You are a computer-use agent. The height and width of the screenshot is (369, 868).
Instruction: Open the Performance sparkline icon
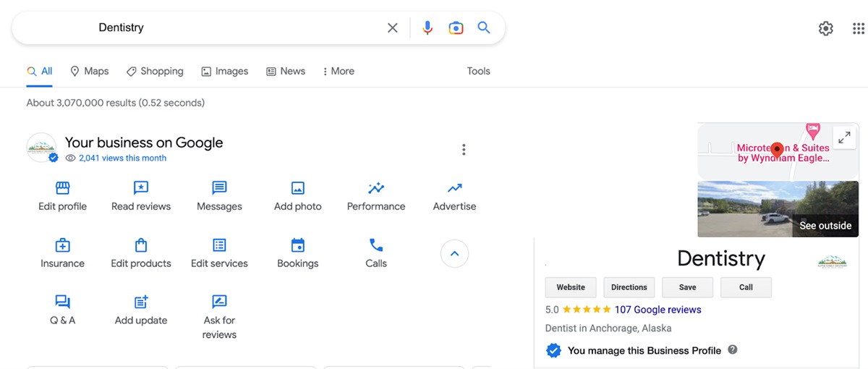[x=376, y=188]
